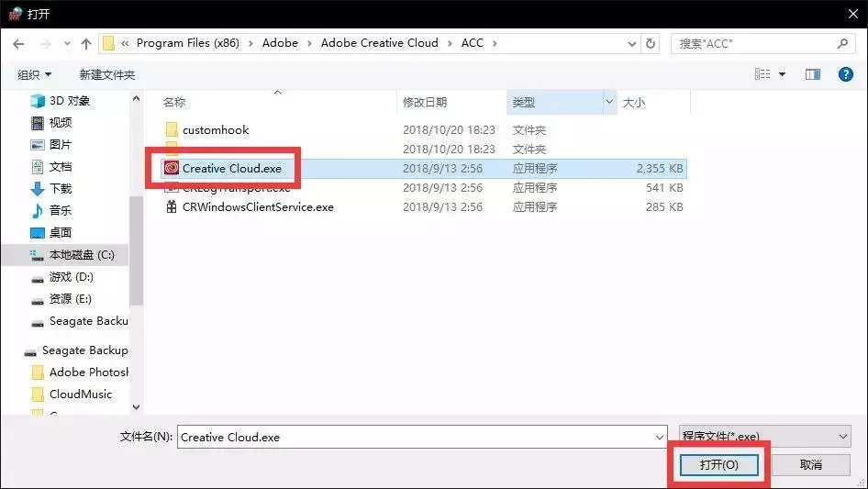Select the customhook folder
This screenshot has width=868, height=489.
[x=216, y=129]
